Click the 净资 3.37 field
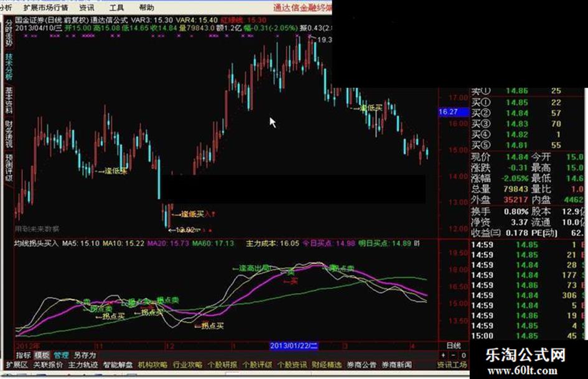 pos(500,222)
